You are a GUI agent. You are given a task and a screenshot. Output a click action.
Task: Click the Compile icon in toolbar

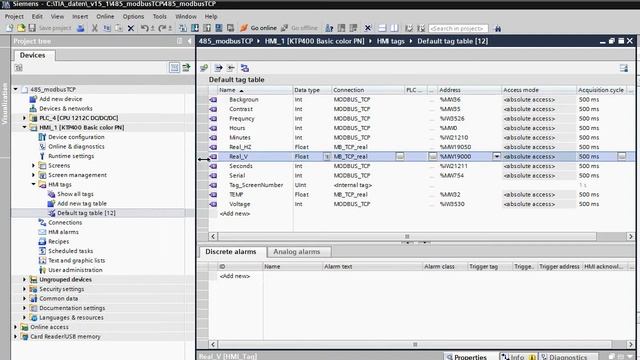pos(183,28)
